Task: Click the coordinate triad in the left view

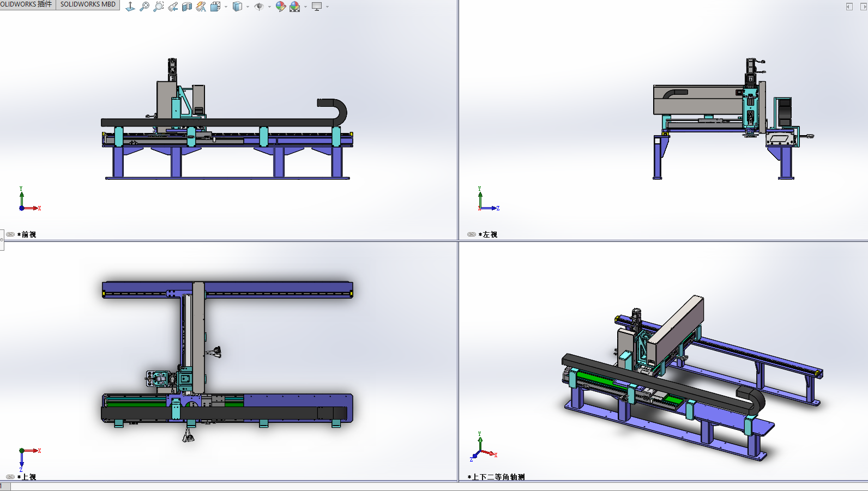Action: tap(488, 199)
